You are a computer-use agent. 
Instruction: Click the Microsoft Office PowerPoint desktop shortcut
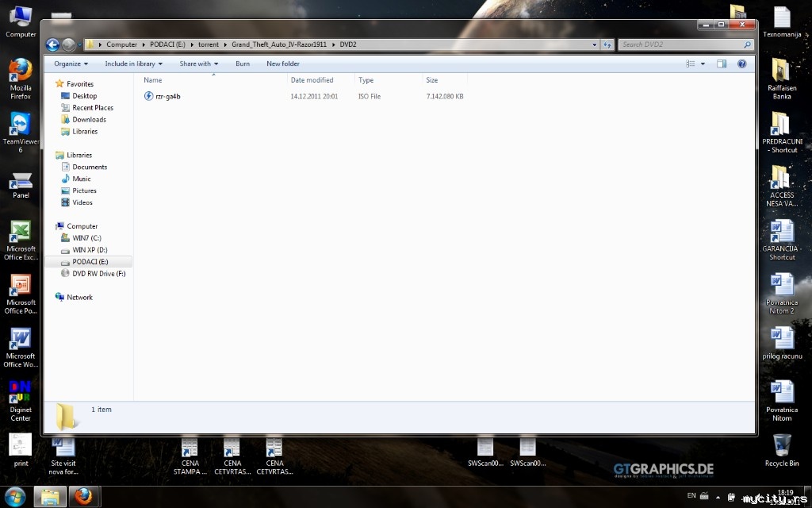point(21,294)
